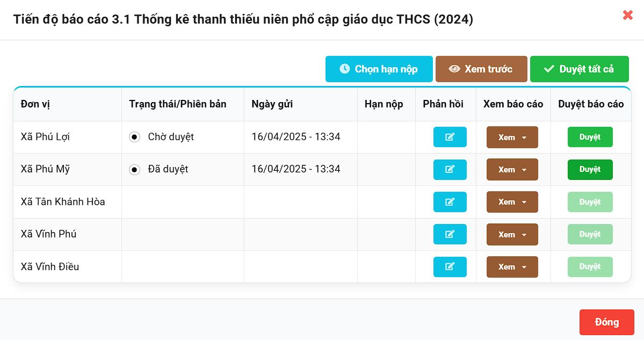Click the checkmark icon in Duyệt tất cả
Viewport: 644px width, 340px height.
click(x=549, y=69)
